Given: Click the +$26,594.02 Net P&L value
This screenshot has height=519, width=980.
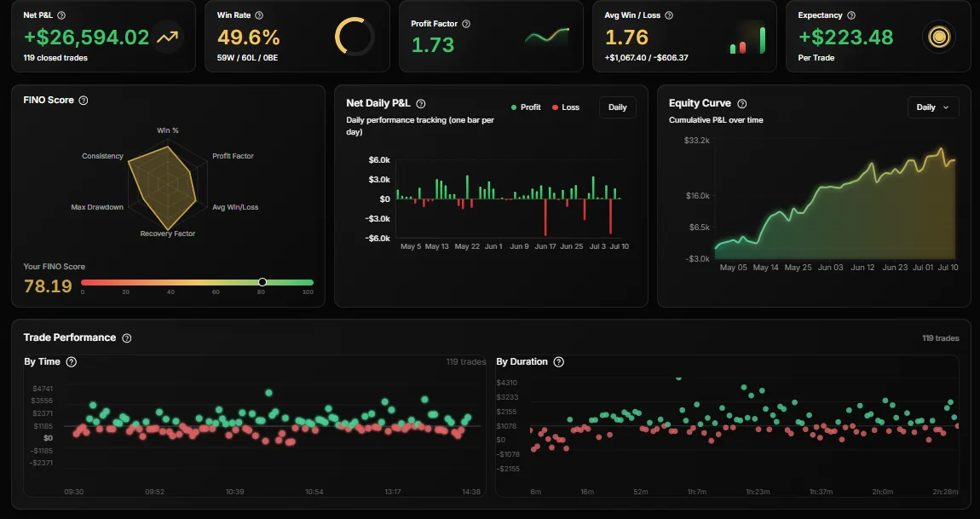Looking at the screenshot, I should pyautogui.click(x=86, y=37).
